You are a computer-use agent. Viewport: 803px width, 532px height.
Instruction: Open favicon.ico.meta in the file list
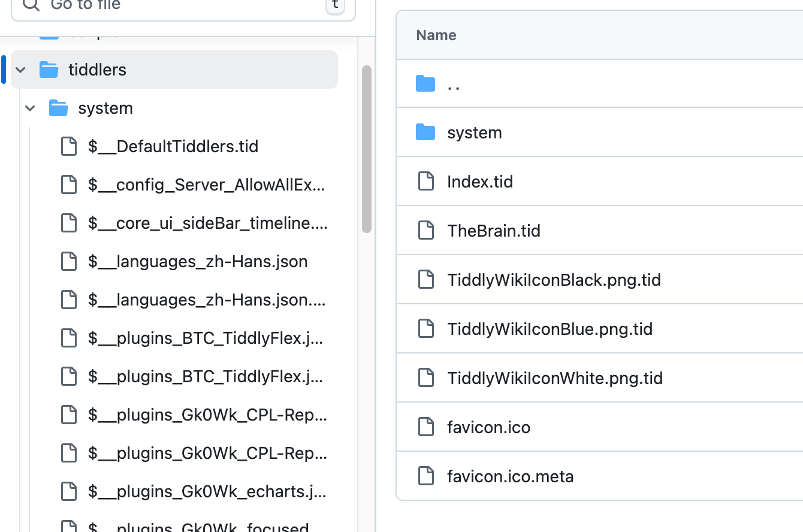[510, 476]
